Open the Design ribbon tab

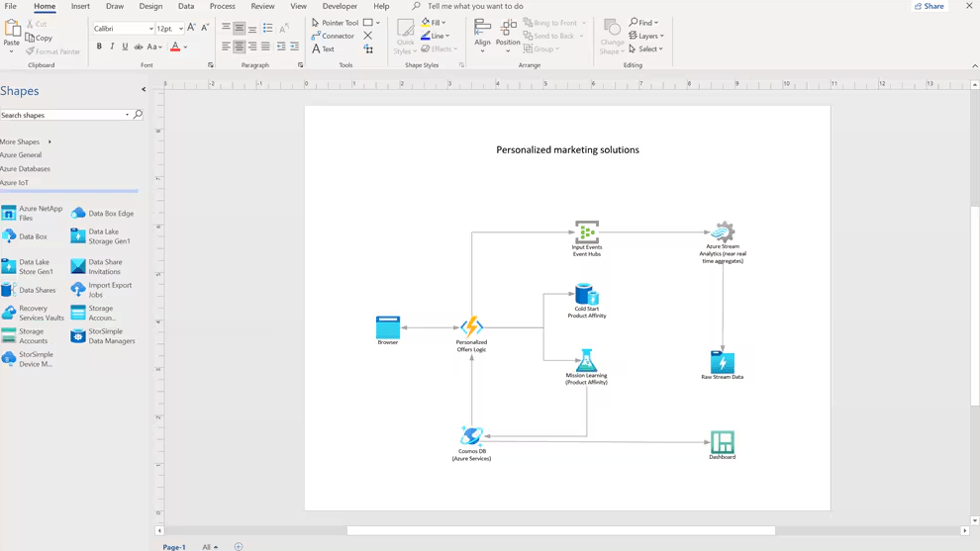[150, 6]
